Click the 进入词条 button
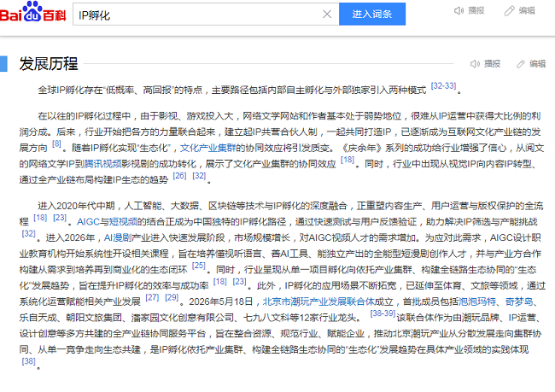 coord(372,15)
